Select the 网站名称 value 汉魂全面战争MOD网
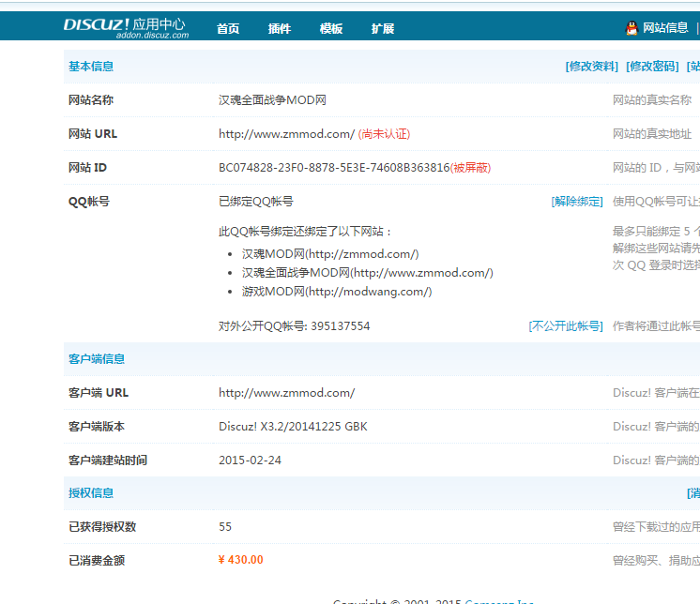Viewport: 700px width, 604px height. pyautogui.click(x=272, y=100)
